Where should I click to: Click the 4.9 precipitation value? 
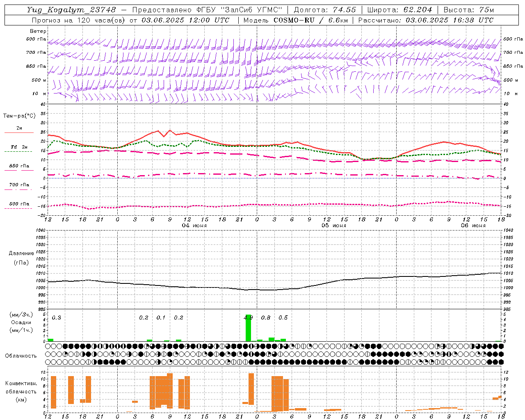click(248, 317)
